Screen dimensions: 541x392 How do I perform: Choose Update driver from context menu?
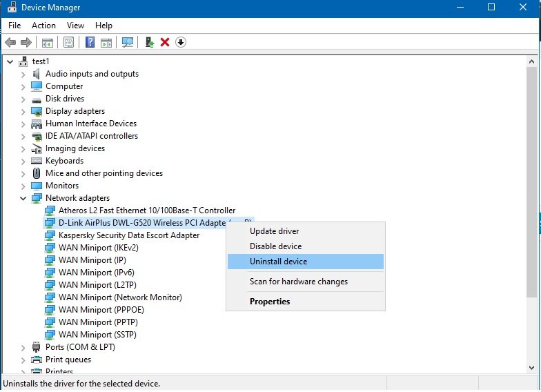click(306, 231)
